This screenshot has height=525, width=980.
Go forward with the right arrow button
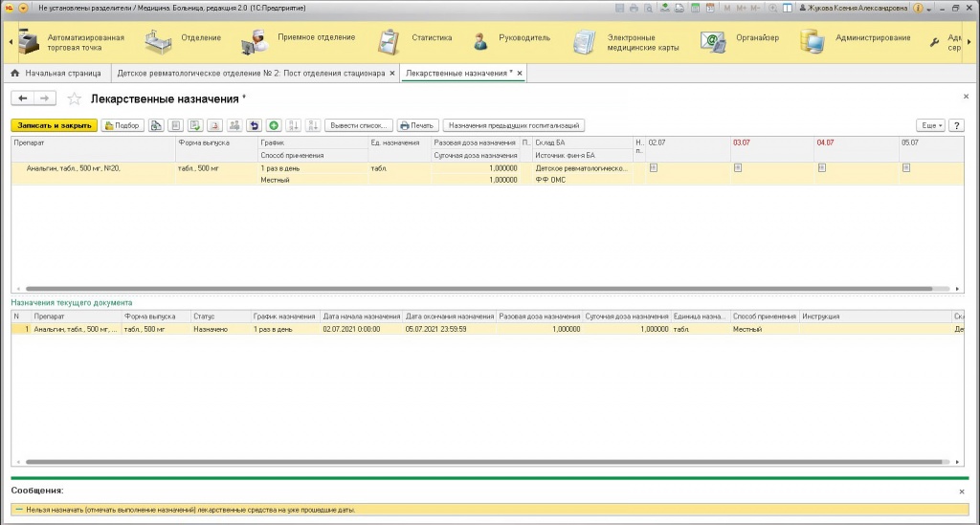click(x=45, y=98)
